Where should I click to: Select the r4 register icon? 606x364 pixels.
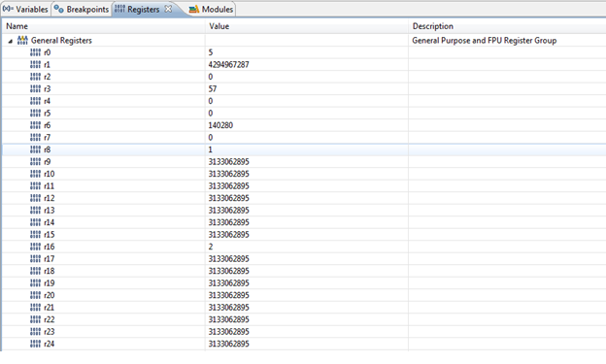[35, 101]
